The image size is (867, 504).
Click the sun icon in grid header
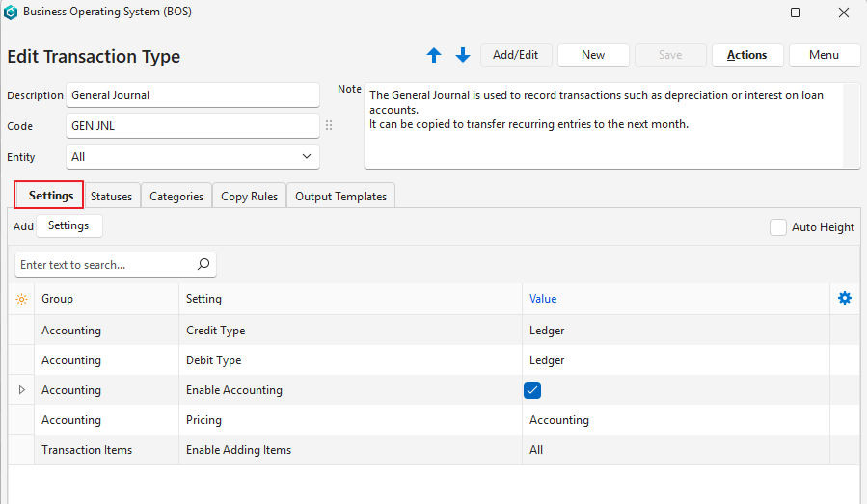[21, 300]
